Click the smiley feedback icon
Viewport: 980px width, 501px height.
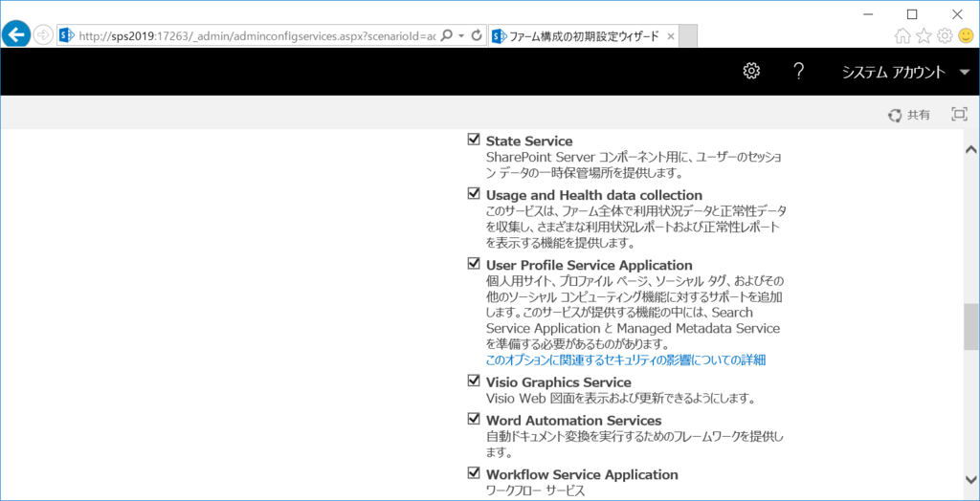(x=965, y=36)
